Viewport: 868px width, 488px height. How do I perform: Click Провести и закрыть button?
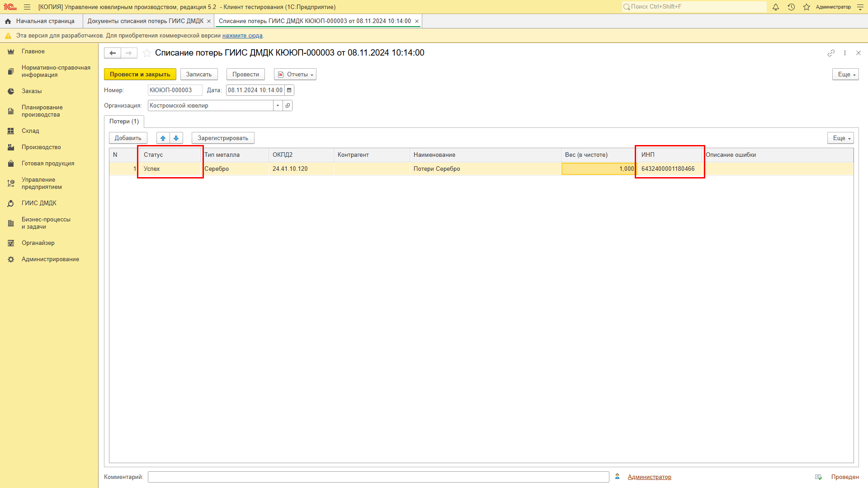pos(140,75)
